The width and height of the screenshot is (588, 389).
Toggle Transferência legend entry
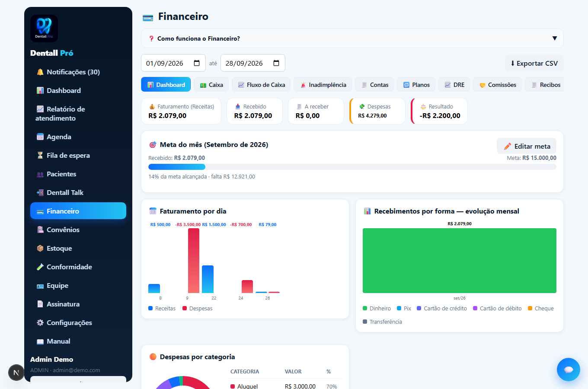click(382, 322)
